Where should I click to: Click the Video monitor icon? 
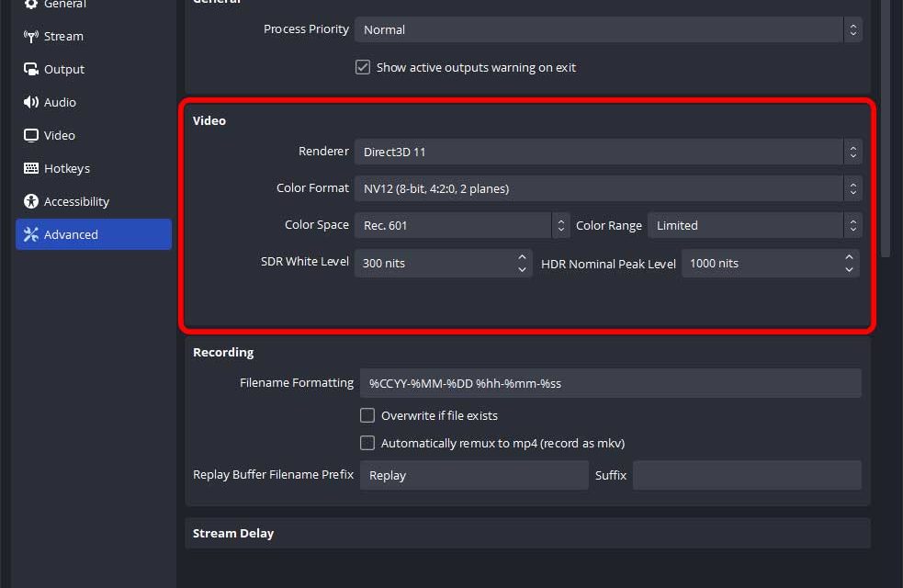31,136
